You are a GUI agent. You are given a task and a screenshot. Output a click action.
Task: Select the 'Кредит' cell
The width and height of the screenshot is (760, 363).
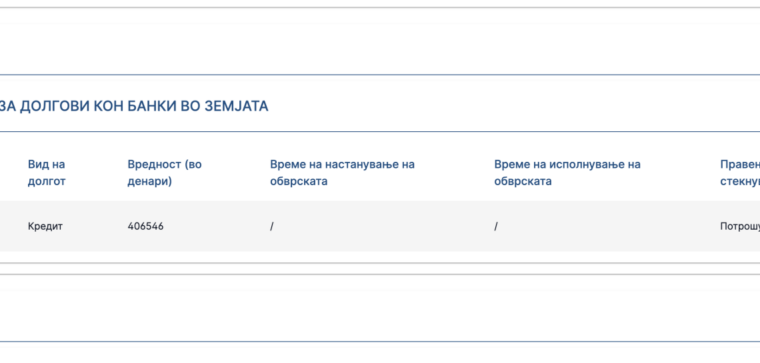click(x=45, y=226)
